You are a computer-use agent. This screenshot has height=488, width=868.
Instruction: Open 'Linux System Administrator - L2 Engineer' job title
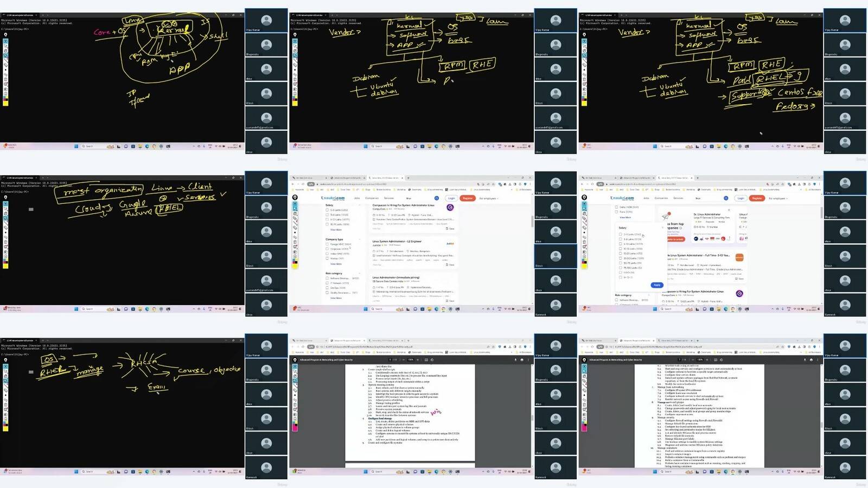coord(397,242)
